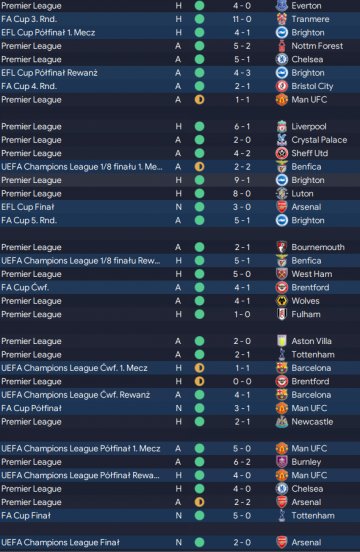Image resolution: width=360 pixels, height=552 pixels.
Task: Select the UEFA Champions League Finał row
Action: click(180, 542)
